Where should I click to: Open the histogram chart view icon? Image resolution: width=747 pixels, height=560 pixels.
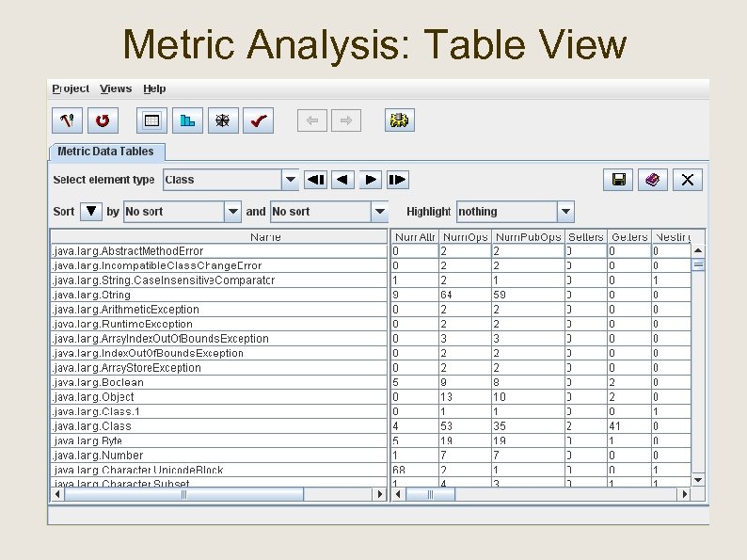click(x=187, y=120)
